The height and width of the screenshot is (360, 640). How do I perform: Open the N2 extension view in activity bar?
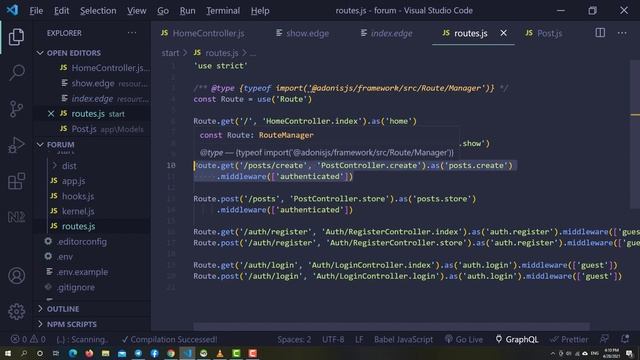click(x=16, y=217)
